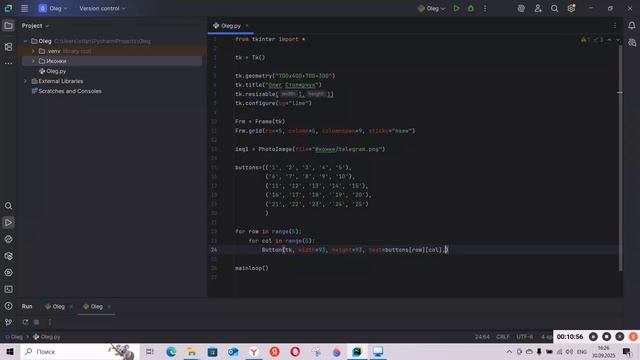Viewport: 640px width, 360px height.
Task: Click the Поиск taskbar search box
Action: 80,351
